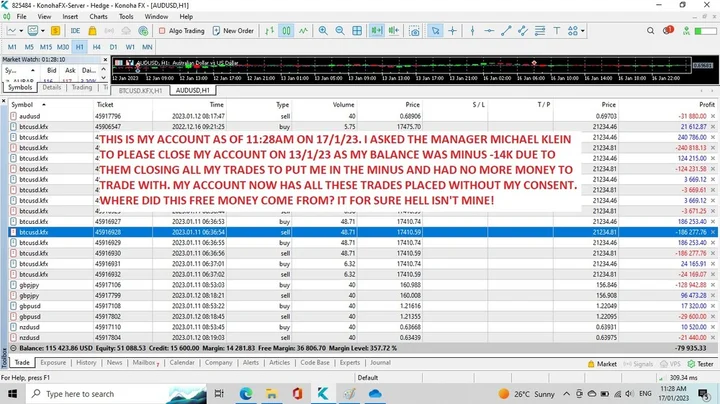This screenshot has width=720, height=404.
Task: Set timeframe to D1
Action: (113, 47)
